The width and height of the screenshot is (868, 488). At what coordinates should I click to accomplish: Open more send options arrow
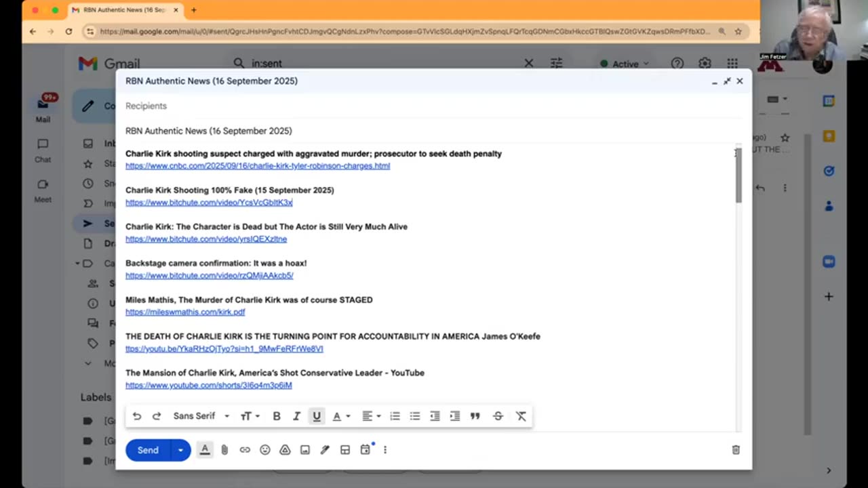(180, 450)
